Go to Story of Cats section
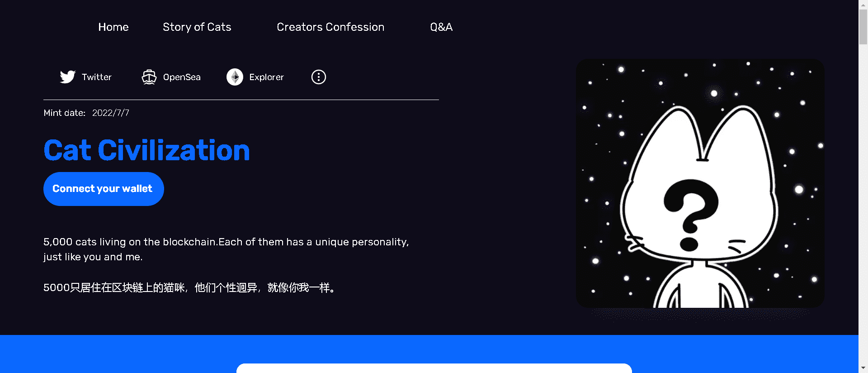Screen dimensions: 868x373 (197, 27)
